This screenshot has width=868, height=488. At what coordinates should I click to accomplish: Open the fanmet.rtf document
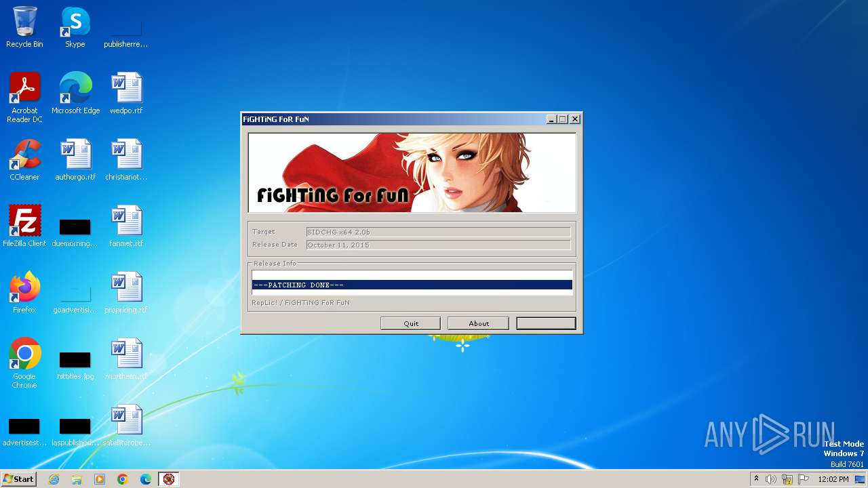126,226
